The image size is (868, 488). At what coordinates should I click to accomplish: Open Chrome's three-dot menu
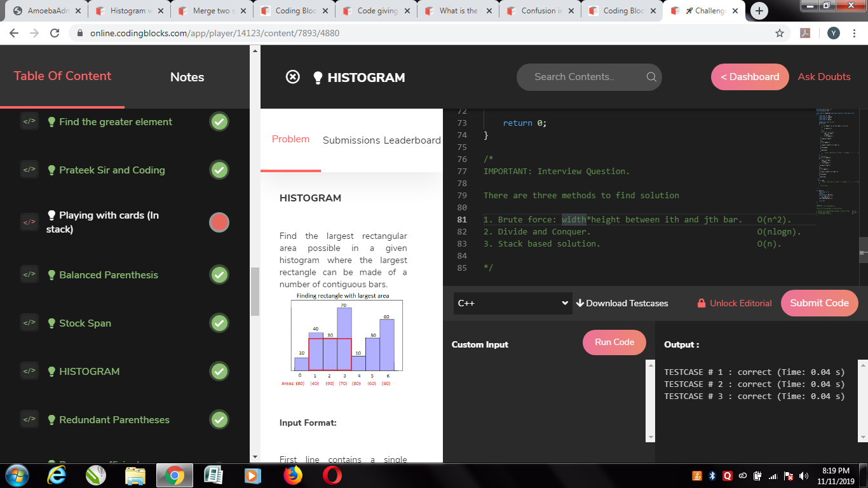[x=855, y=33]
